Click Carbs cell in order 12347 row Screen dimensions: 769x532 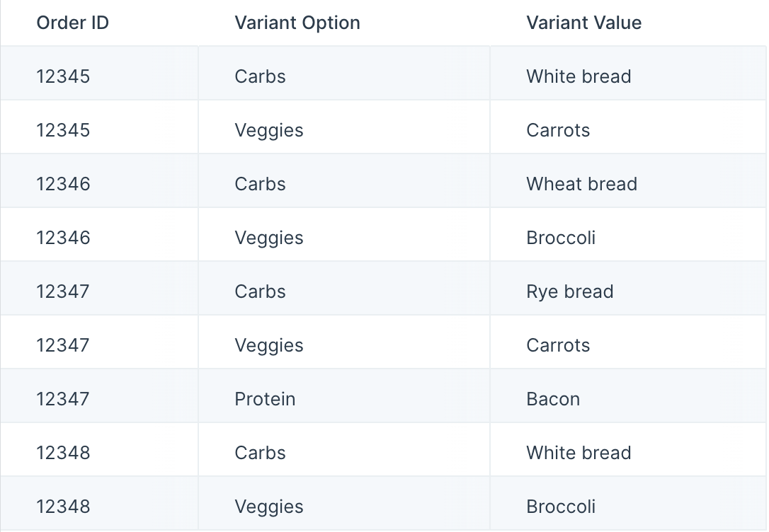[x=344, y=289]
